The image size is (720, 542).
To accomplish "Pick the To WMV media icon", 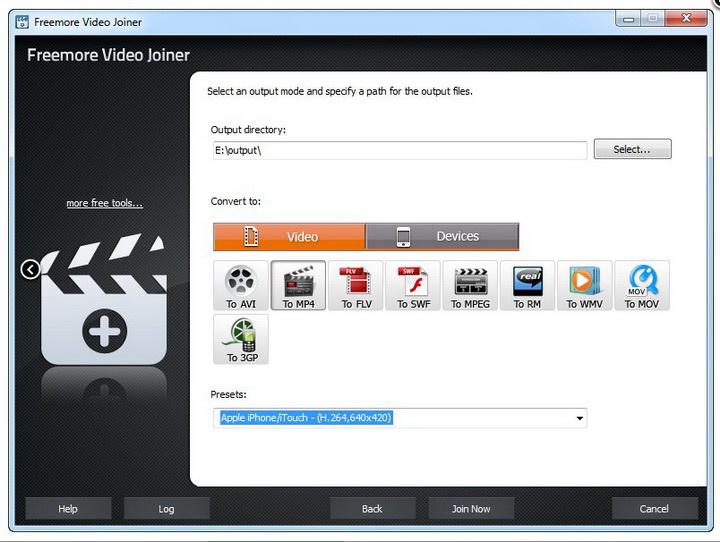I will [585, 285].
